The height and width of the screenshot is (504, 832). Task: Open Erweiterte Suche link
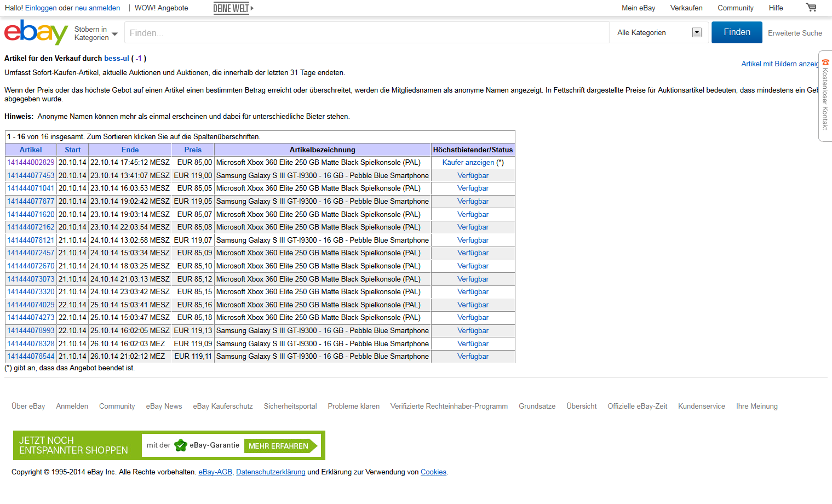795,33
